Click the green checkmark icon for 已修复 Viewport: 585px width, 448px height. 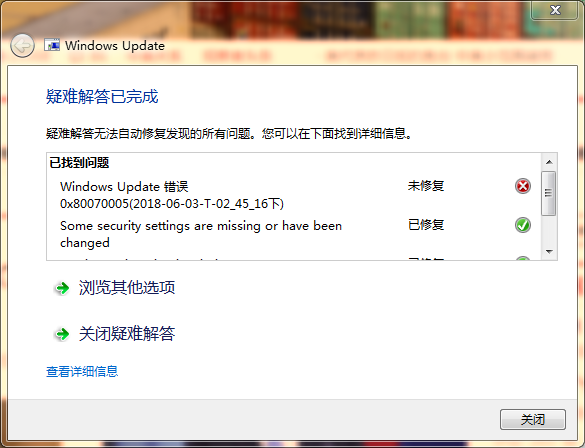(x=523, y=225)
